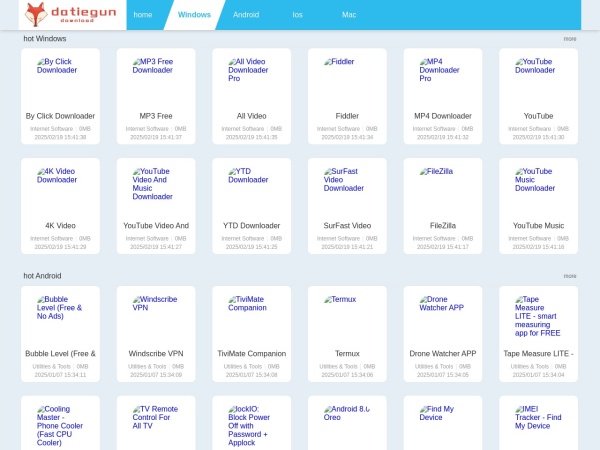Click the YouTube Music title link
Screen dimensions: 600x450
(x=538, y=226)
